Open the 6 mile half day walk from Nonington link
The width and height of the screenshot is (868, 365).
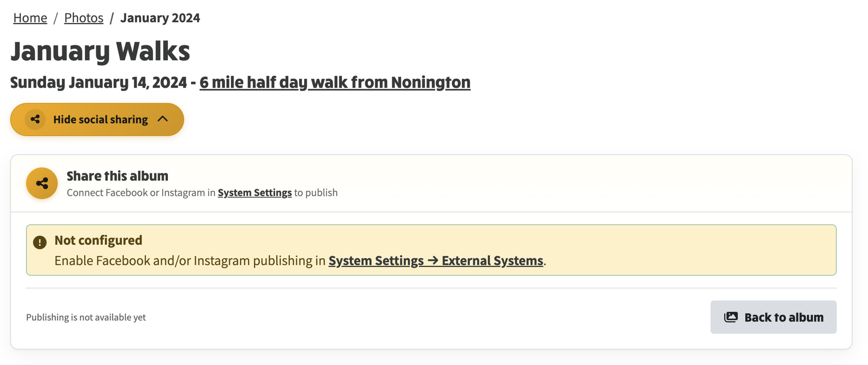click(x=335, y=82)
